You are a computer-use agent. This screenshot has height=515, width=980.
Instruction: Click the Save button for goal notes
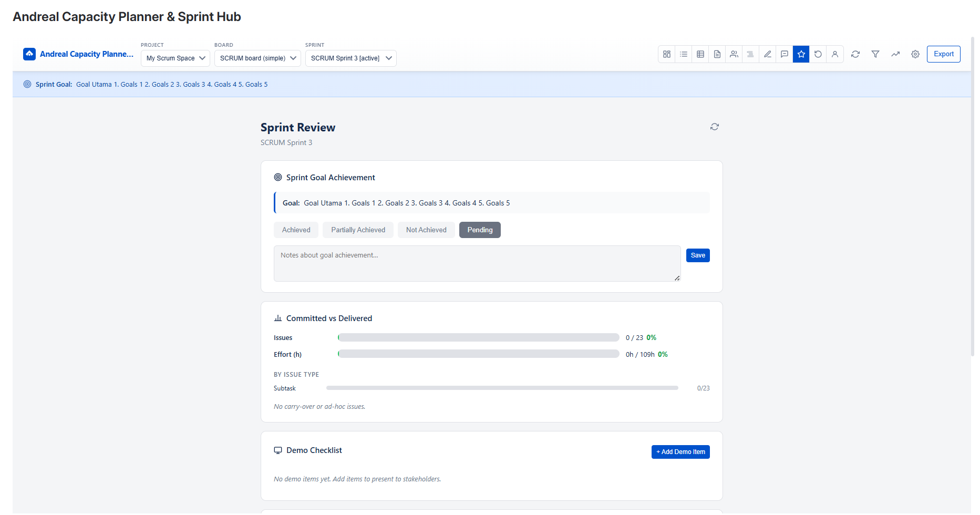tap(697, 255)
